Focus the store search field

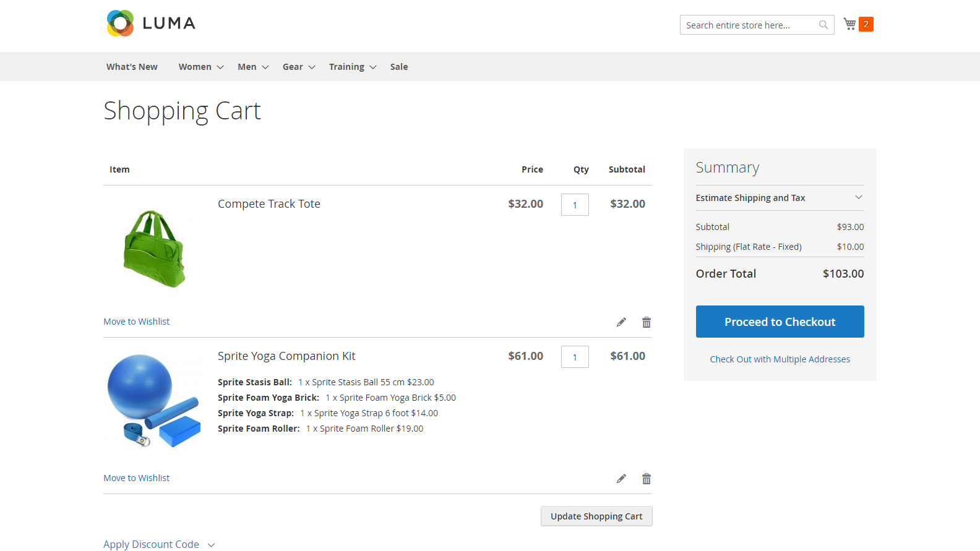757,25
